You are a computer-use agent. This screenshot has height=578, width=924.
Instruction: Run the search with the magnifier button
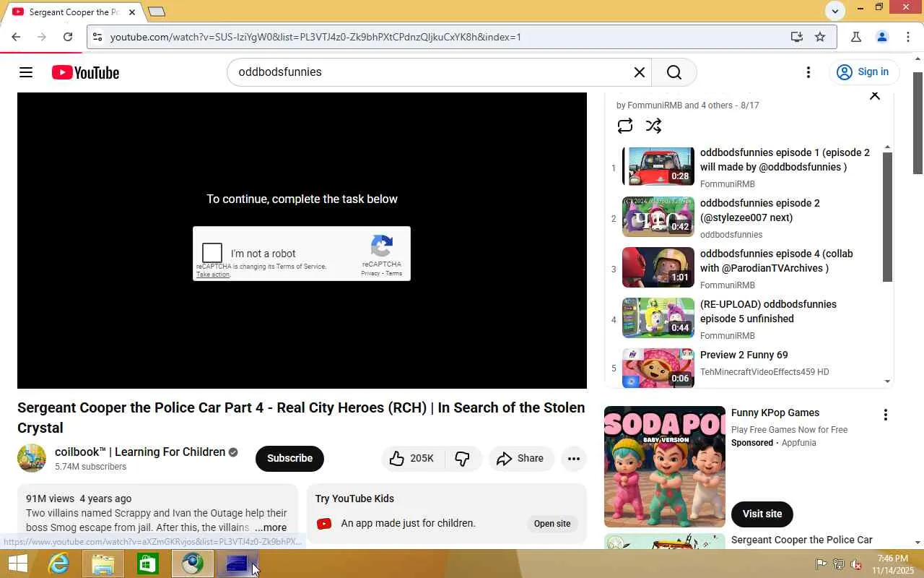(674, 72)
